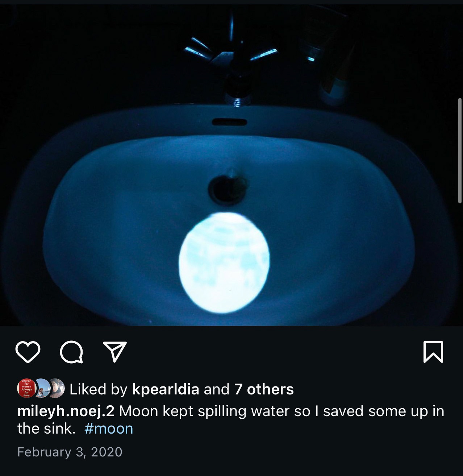
Task: Tap the glowing moon in the sink photo
Action: coord(224,263)
